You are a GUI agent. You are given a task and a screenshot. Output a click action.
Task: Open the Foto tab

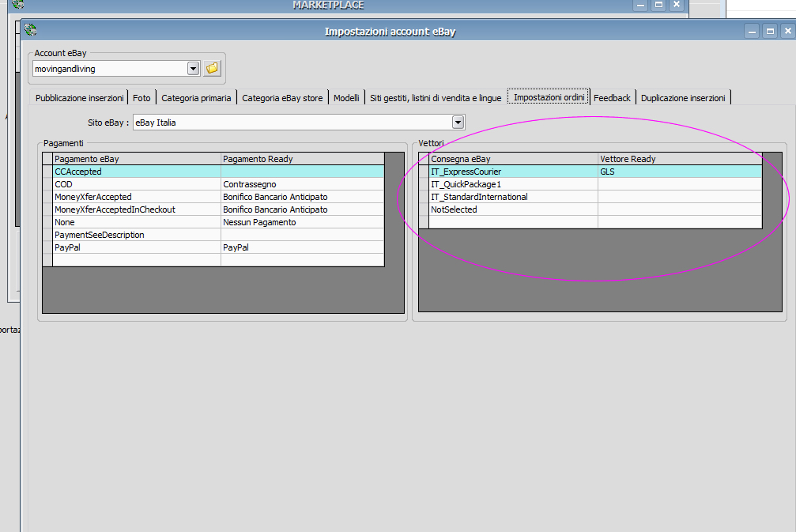(141, 98)
